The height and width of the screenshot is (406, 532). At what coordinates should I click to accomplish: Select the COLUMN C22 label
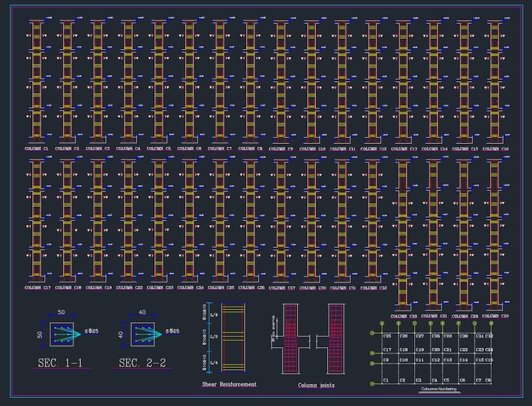click(129, 287)
